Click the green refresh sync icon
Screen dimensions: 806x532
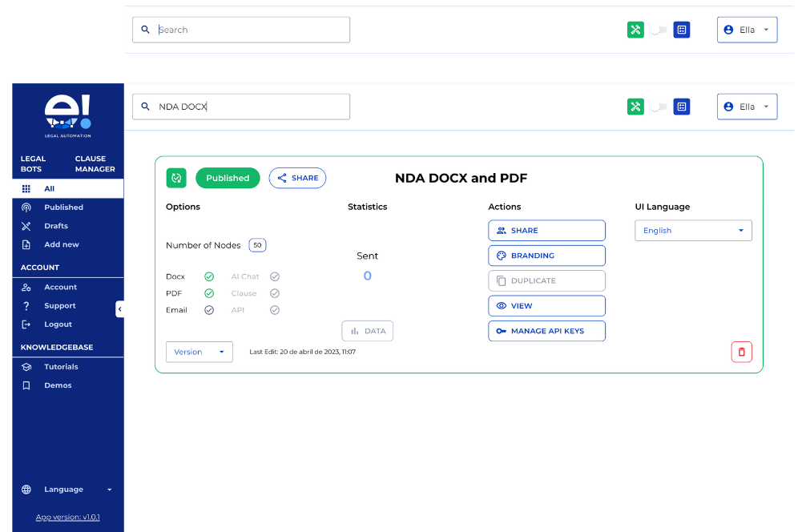[x=176, y=178]
